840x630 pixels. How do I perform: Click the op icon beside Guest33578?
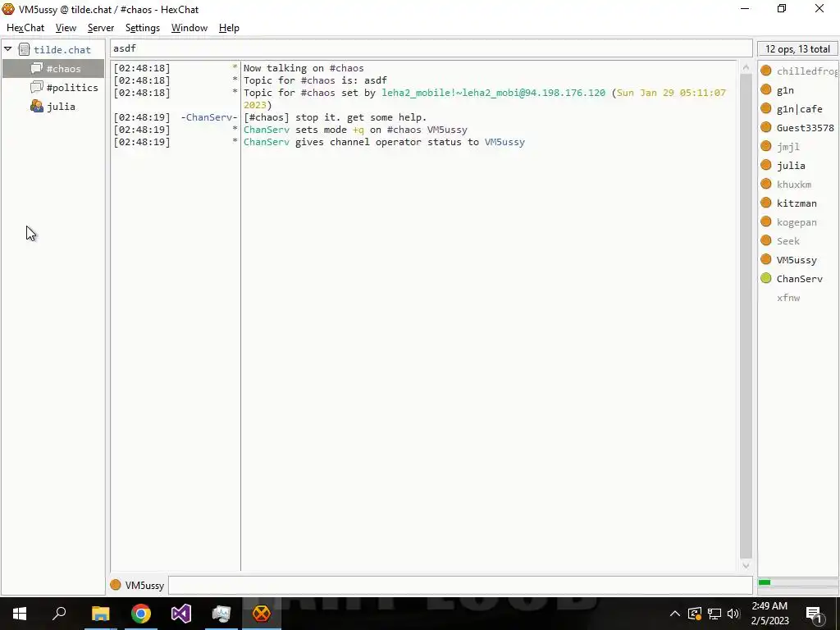766,127
